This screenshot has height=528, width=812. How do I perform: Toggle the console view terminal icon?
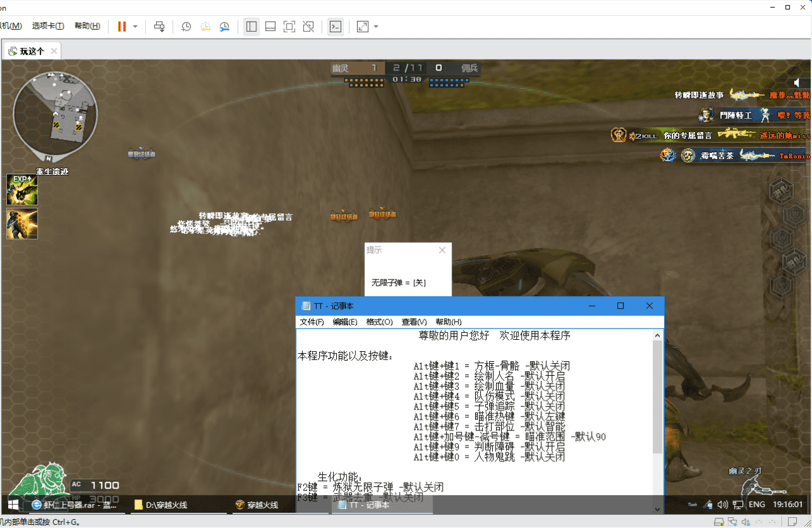(335, 27)
